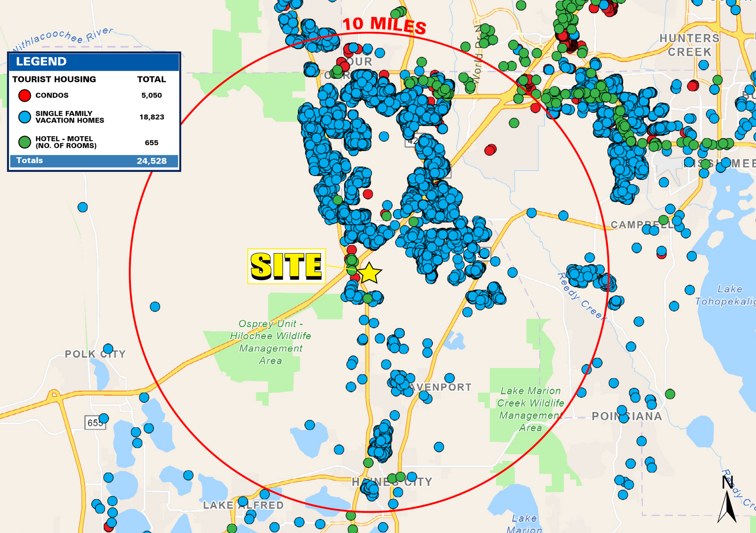Click the route 655 highway shield
756x533 pixels.
94,423
